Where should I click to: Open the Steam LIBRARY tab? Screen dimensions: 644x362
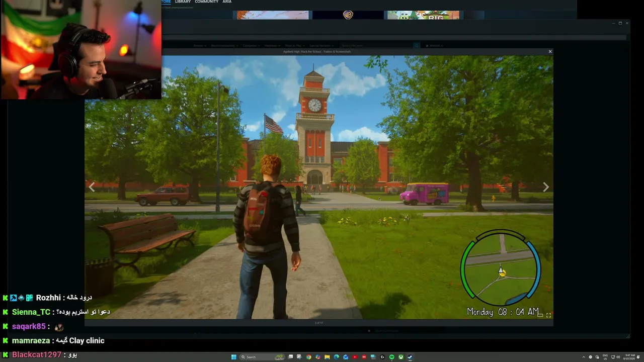click(183, 2)
